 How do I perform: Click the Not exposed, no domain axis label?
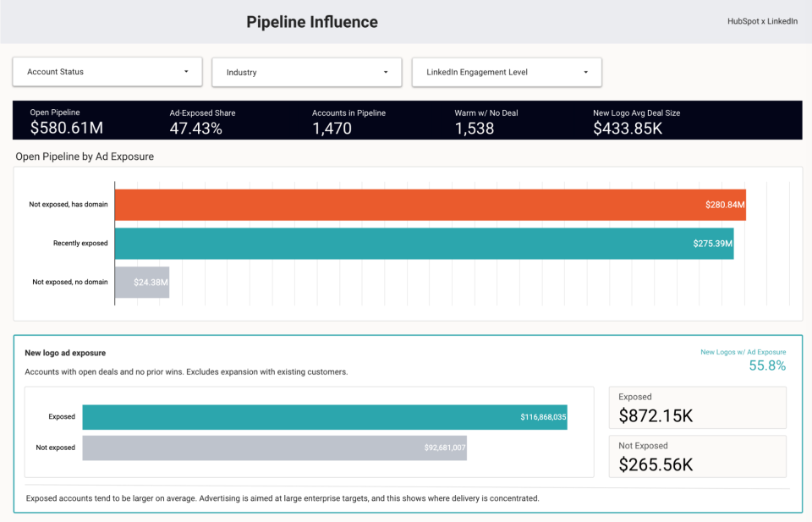70,283
